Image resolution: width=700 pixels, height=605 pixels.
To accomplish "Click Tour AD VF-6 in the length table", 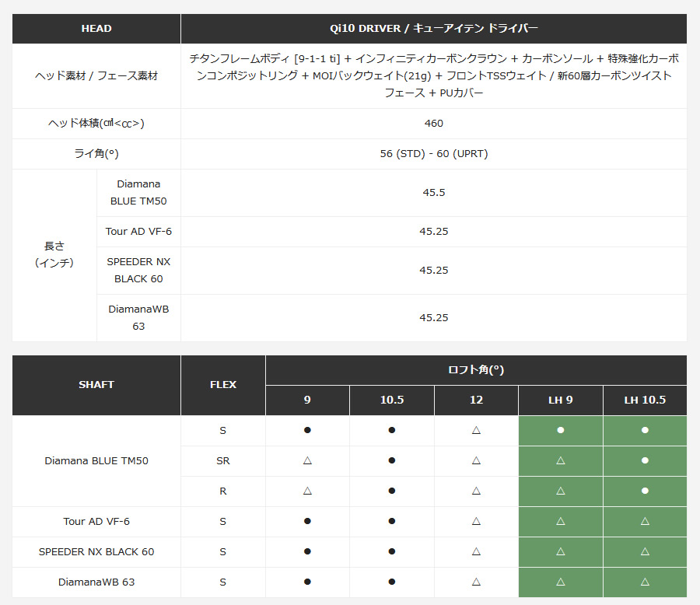I will tap(138, 231).
